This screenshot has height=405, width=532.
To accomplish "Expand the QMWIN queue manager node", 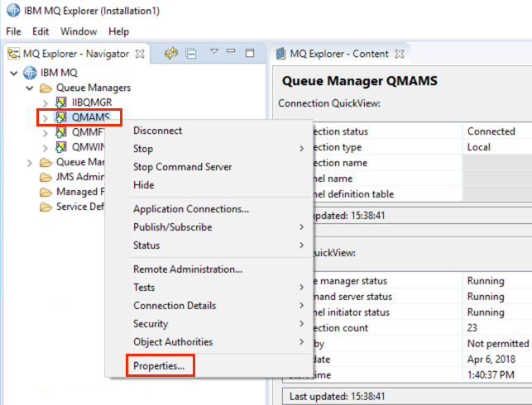I will click(x=46, y=148).
